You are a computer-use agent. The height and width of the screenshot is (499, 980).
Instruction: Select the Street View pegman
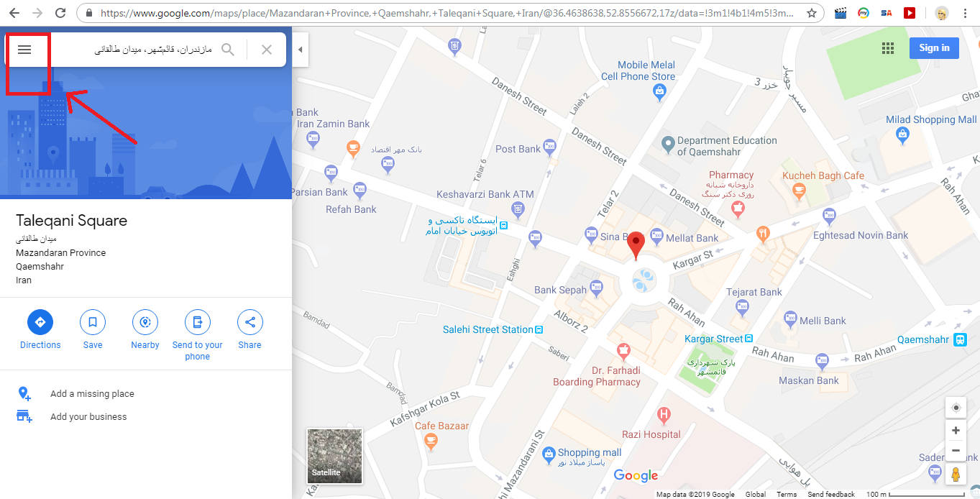point(956,475)
